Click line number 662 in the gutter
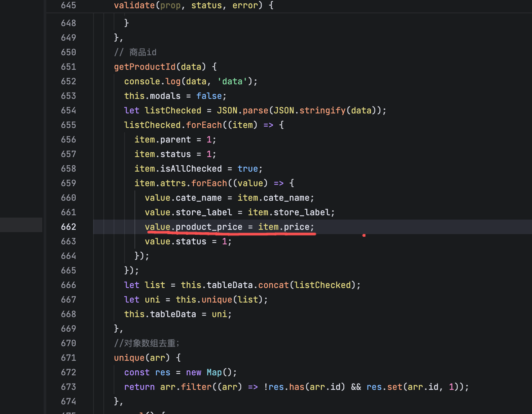Viewport: 532px width, 414px height. tap(68, 227)
